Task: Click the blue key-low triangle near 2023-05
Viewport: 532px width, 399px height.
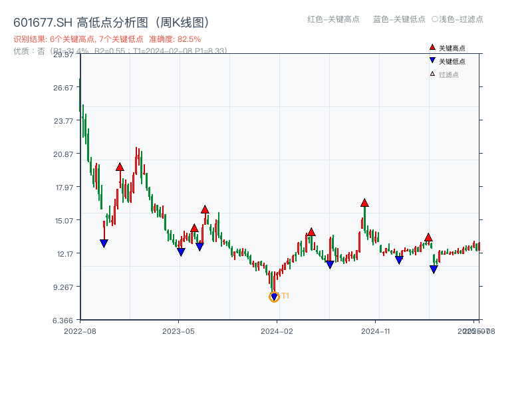Action: (x=180, y=251)
